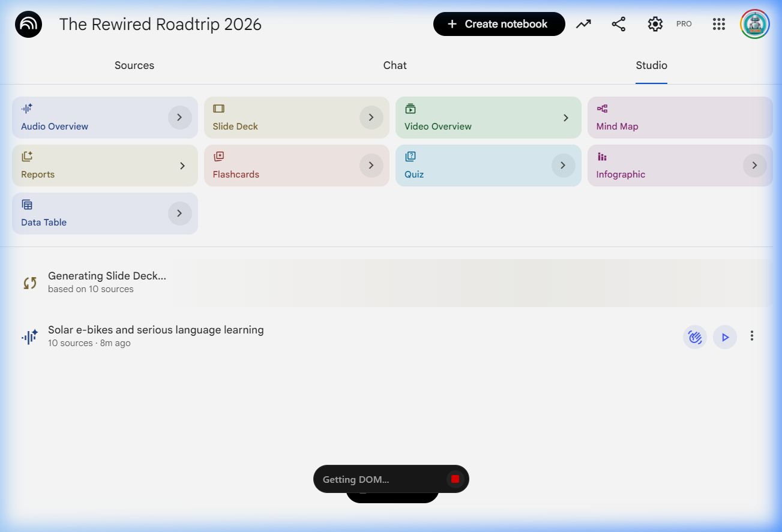
Task: Edit the notebook title The Rewired Roadtrip 2026
Action: 160,25
